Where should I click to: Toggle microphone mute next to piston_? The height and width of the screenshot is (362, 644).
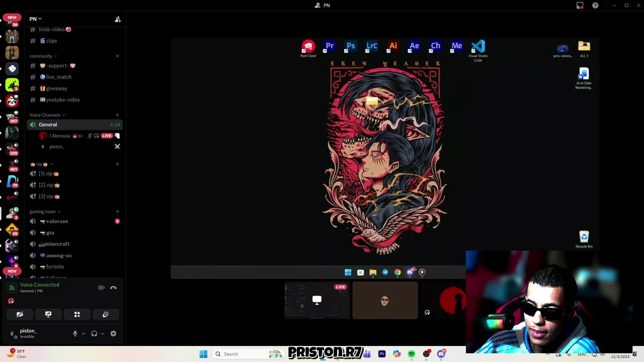click(75, 333)
